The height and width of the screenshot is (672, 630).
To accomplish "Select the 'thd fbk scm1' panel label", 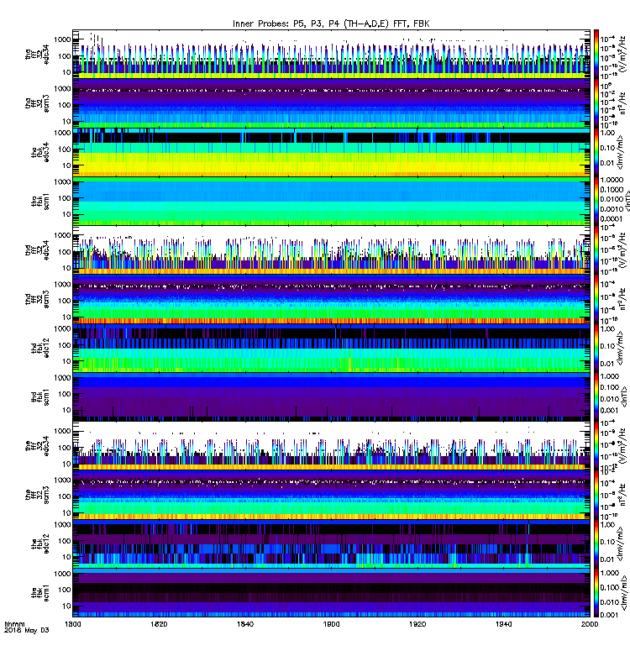I will pyautogui.click(x=40, y=397).
